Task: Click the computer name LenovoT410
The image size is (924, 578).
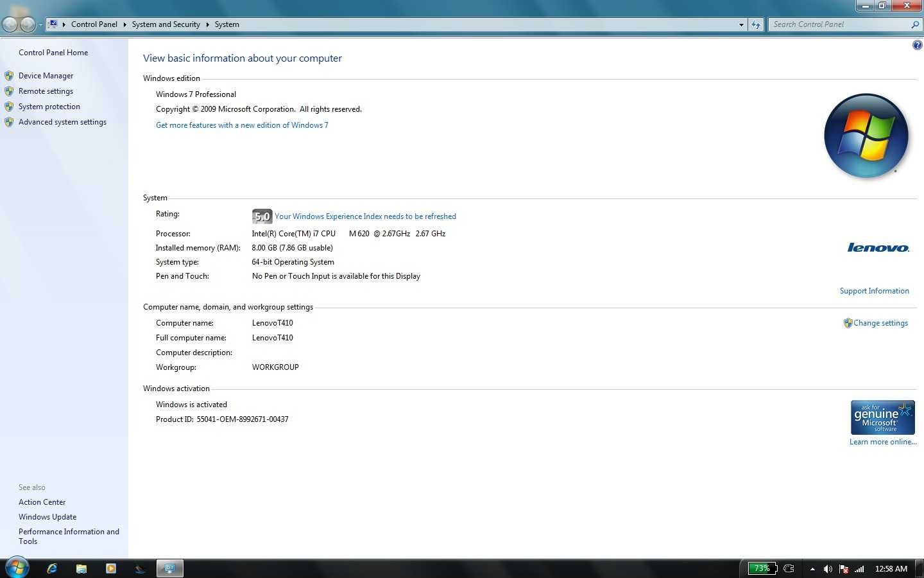Action: point(272,323)
